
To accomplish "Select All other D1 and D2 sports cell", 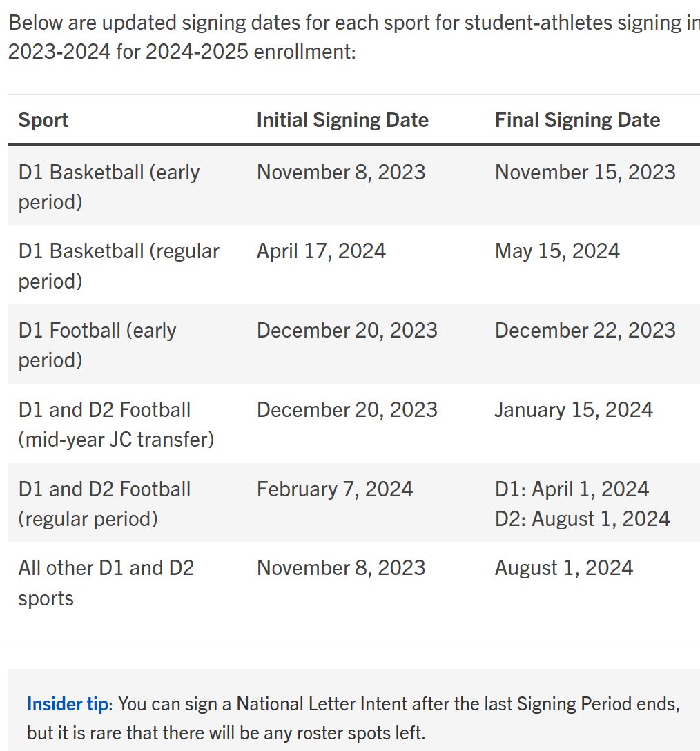I will pos(106,583).
